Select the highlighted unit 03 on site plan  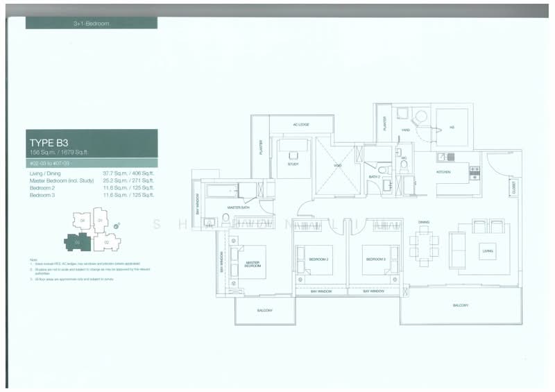click(x=79, y=243)
